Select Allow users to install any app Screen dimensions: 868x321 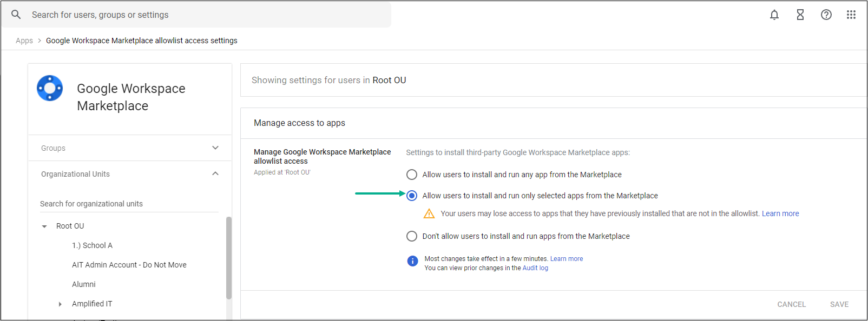tap(412, 175)
